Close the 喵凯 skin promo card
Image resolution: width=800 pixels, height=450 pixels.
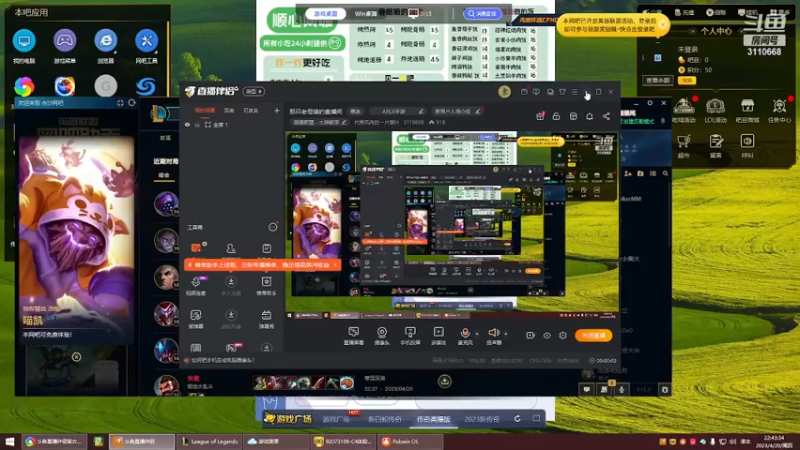[76, 357]
